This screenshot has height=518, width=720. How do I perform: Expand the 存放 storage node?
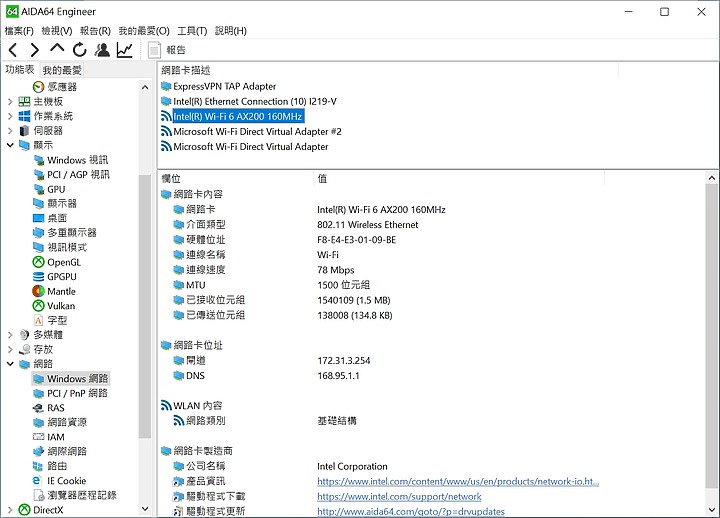click(x=10, y=349)
